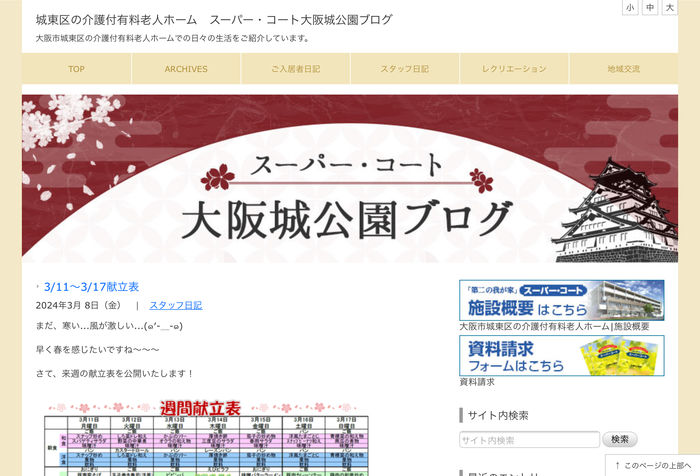Click the 資料請求フォームはこちら banner
Image resolution: width=700 pixels, height=476 pixels.
click(x=561, y=355)
